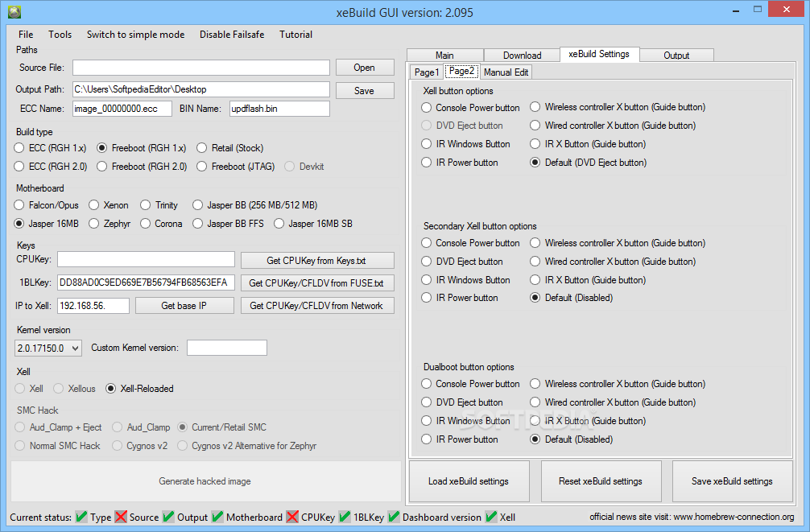Click the Xell status check icon
Screen dimensions: 810x532
point(491,517)
